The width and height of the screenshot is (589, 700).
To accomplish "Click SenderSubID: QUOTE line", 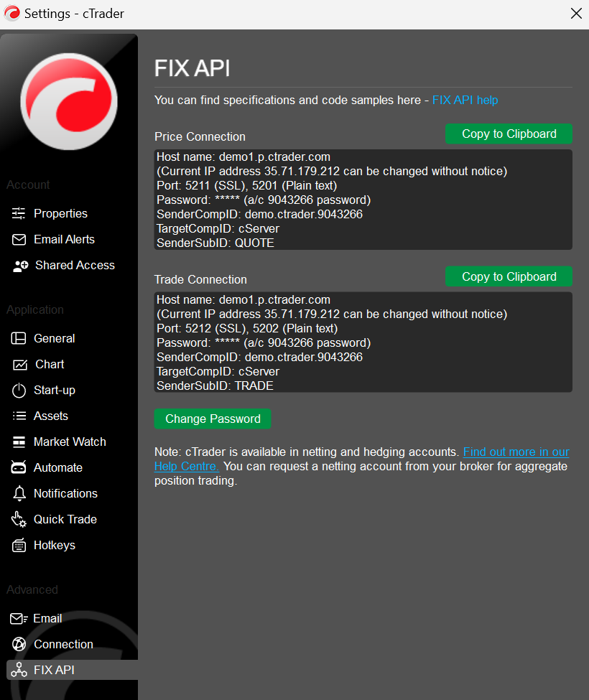I will 215,243.
